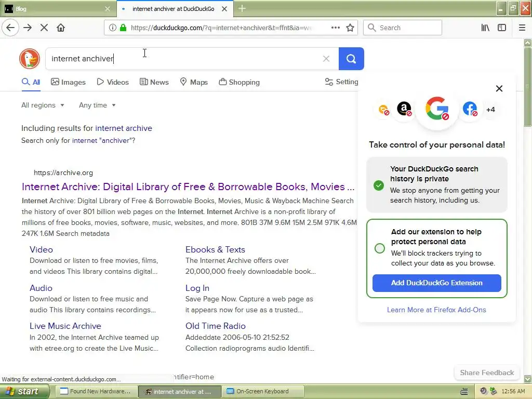This screenshot has width=532, height=399.
Task: Switch to Images results
Action: [68, 82]
